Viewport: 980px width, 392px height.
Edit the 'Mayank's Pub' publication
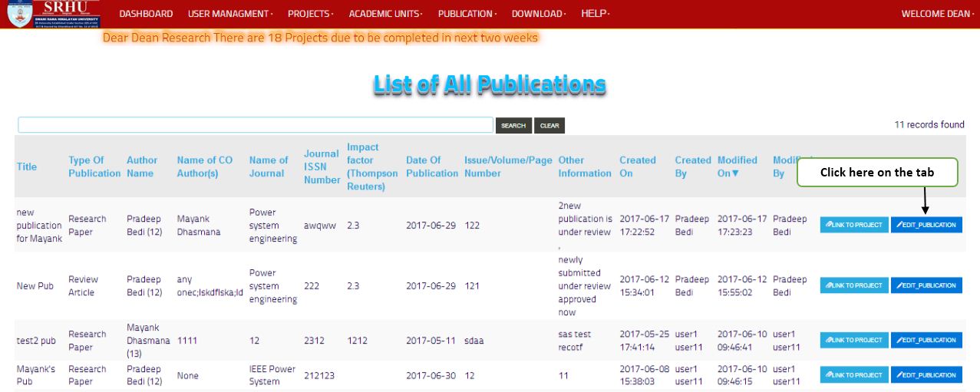tap(926, 375)
